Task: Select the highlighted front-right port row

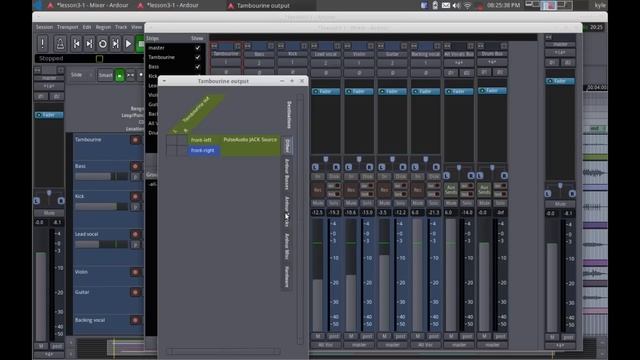Action: [x=203, y=150]
